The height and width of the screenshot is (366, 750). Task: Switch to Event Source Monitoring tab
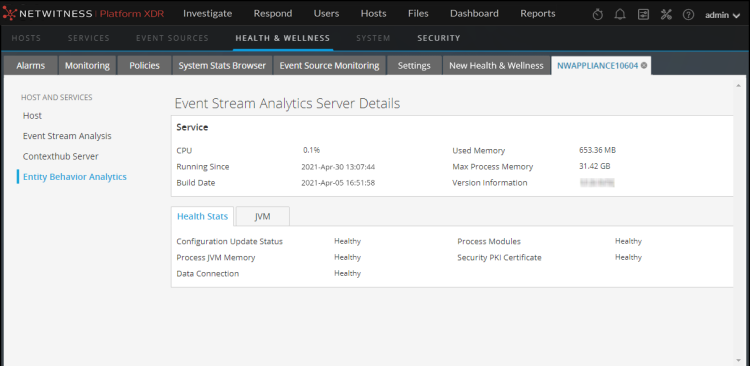[x=329, y=66]
